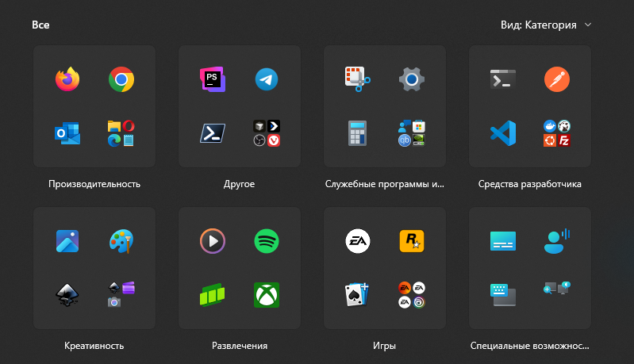Open the green Game Bar icon
Image resolution: width=634 pixels, height=364 pixels.
pyautogui.click(x=213, y=295)
